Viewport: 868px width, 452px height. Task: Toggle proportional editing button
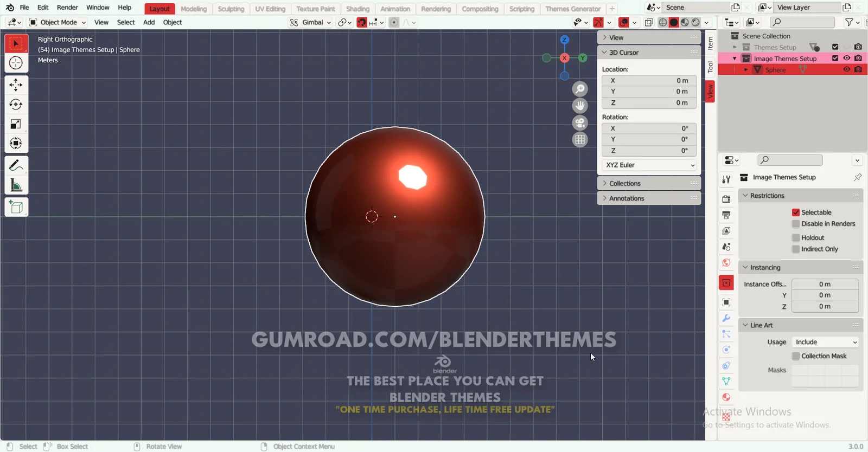(x=394, y=22)
